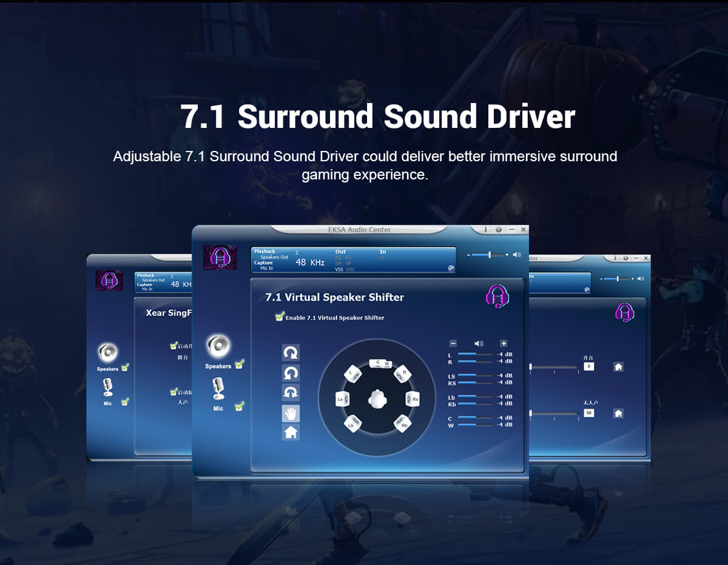
Task: Click the top home reset in right window
Action: point(618,367)
